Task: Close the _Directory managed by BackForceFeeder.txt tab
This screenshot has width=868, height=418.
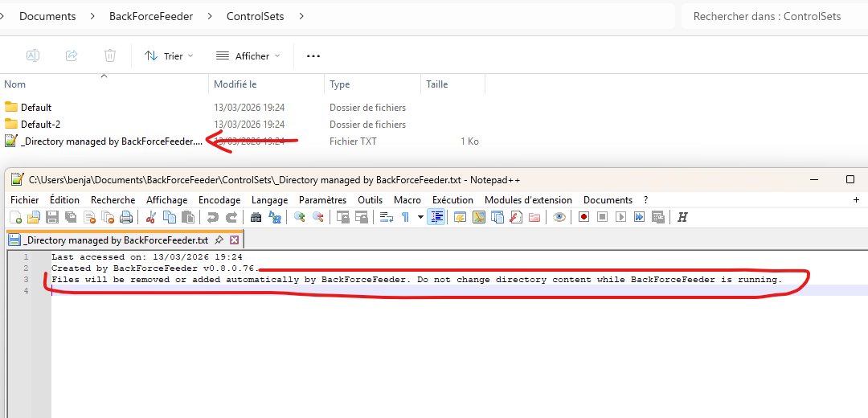Action: 235,240
